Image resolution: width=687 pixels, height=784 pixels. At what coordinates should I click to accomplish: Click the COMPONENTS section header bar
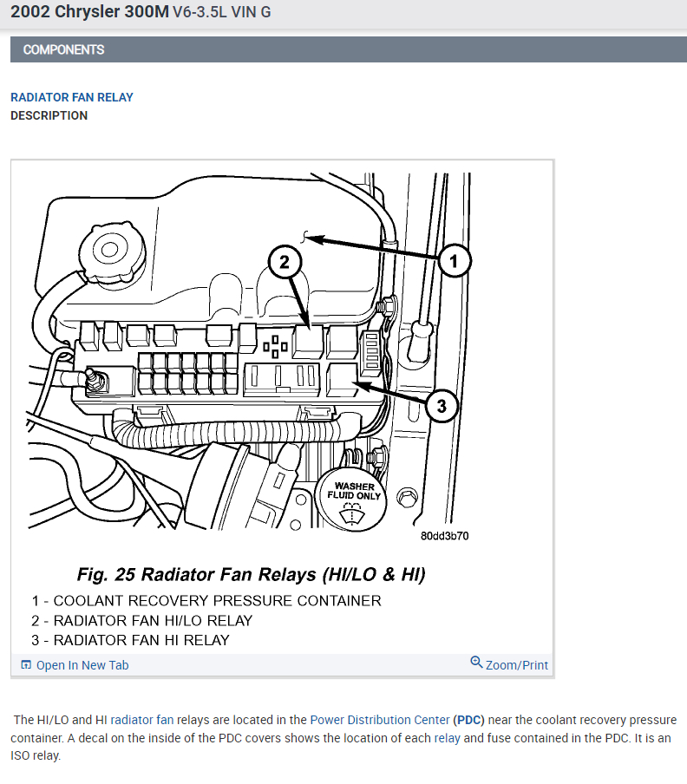point(349,49)
